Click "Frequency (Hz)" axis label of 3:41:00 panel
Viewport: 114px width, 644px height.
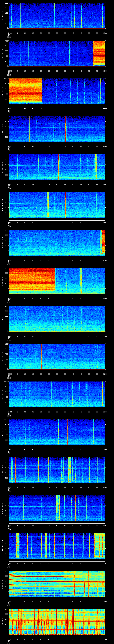point(3,16)
